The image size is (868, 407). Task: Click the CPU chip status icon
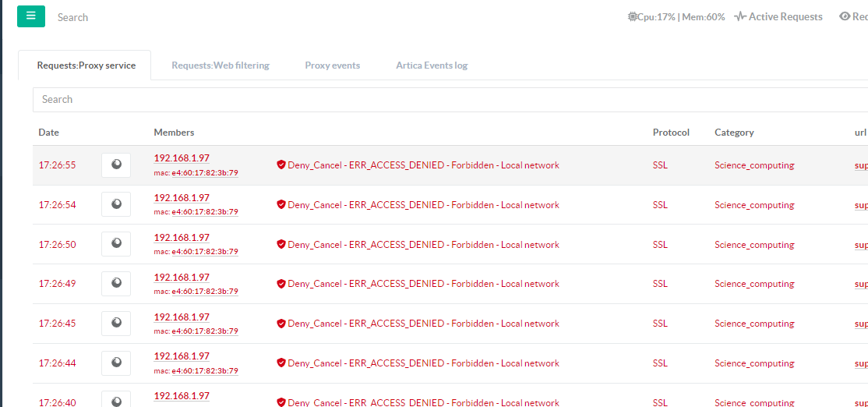[632, 16]
